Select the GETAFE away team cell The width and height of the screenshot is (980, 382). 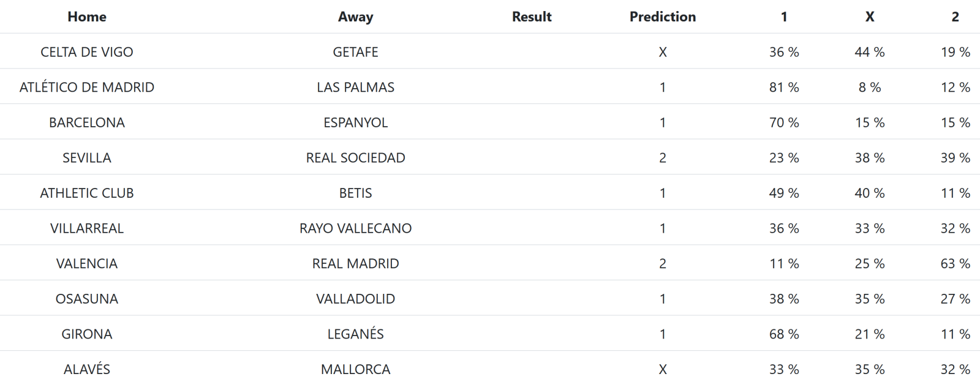(x=355, y=52)
